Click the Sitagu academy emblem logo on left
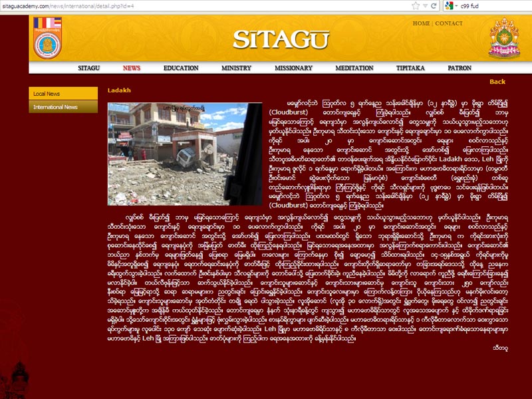The image size is (532, 399). (47, 38)
